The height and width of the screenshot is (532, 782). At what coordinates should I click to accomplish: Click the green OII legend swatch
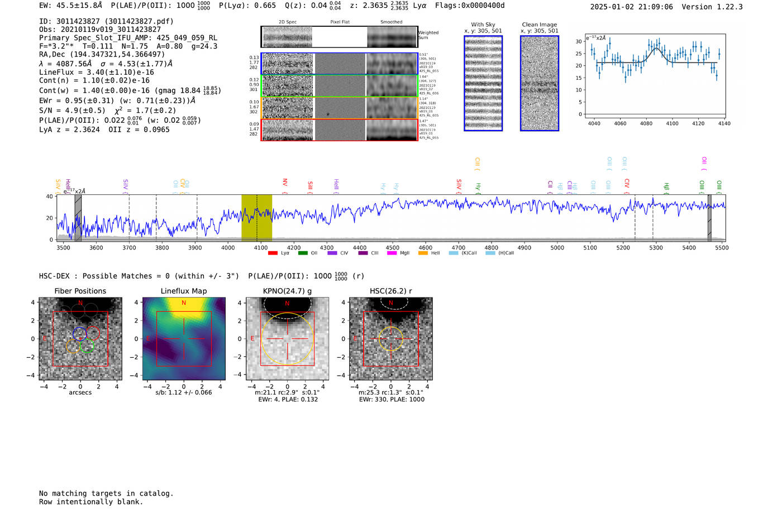tap(303, 253)
